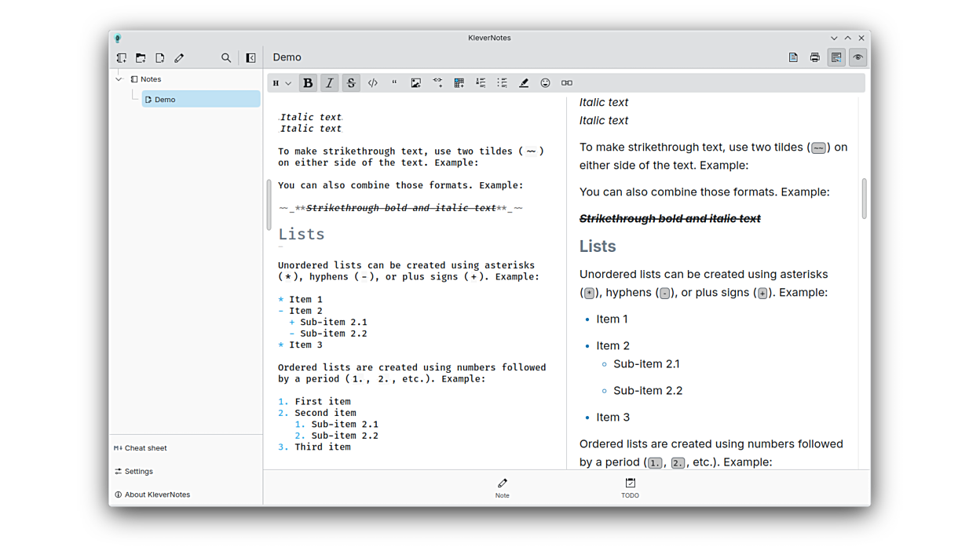Click the preview pane vertical scrollbar
The height and width of the screenshot is (551, 980).
point(864,199)
